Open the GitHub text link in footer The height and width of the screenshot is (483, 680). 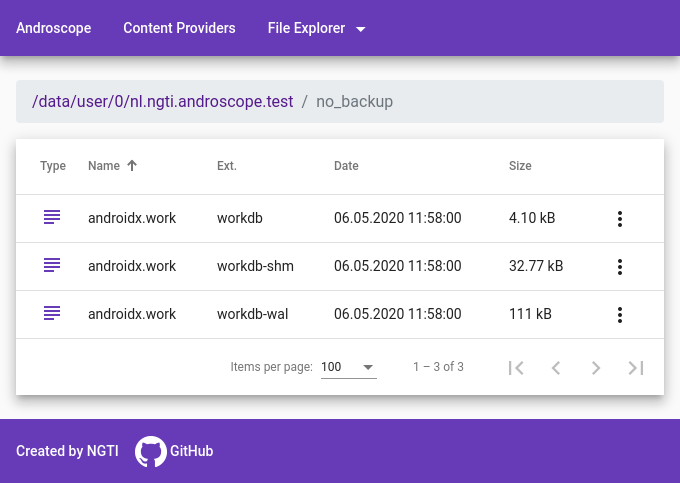191,451
